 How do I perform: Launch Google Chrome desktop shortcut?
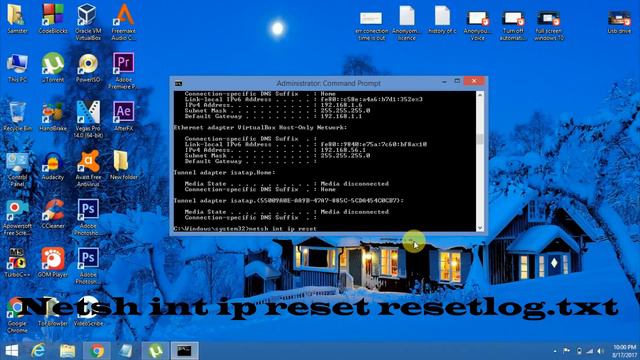[17, 315]
